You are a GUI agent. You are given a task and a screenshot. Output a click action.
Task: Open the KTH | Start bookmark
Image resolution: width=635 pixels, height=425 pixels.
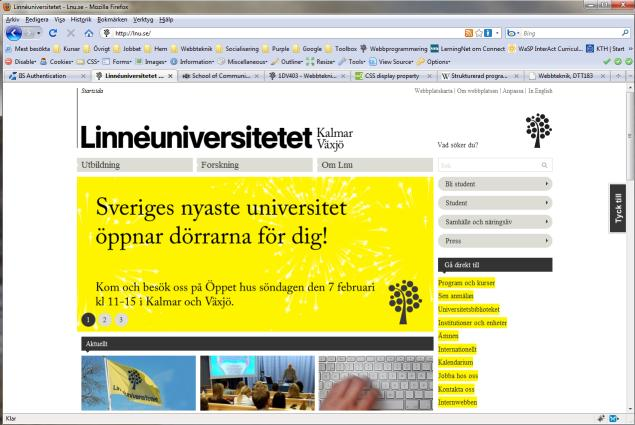605,49
